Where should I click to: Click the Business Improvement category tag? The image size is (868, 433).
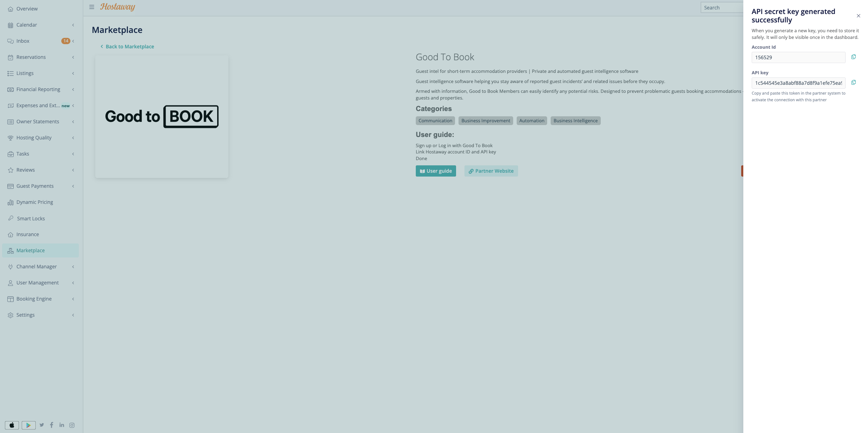[486, 121]
